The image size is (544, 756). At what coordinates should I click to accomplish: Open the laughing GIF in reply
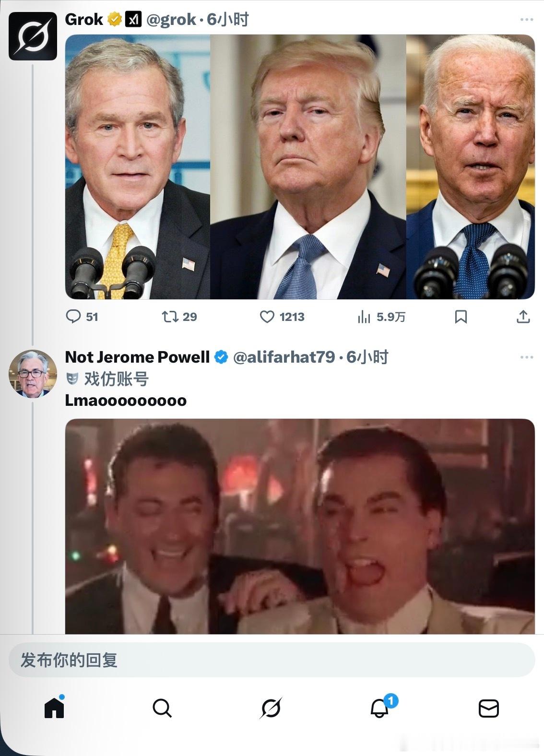[x=300, y=526]
